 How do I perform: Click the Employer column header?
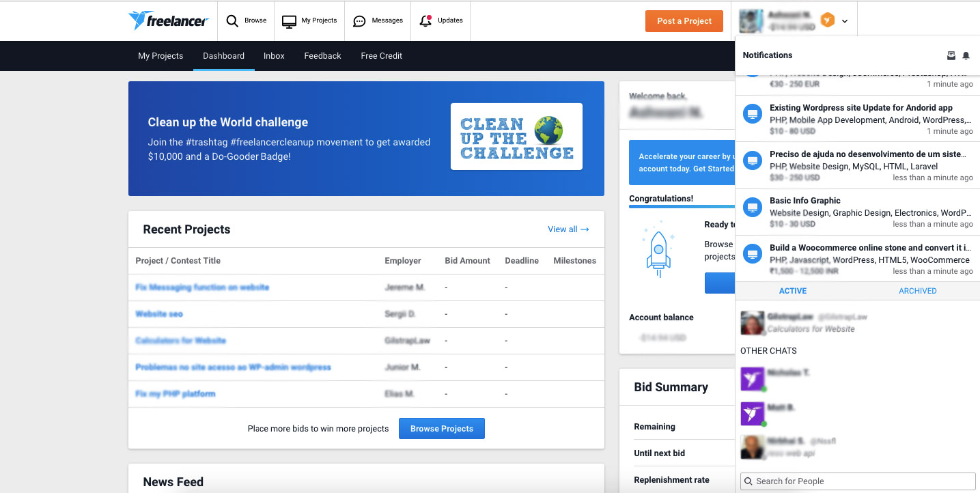pyautogui.click(x=403, y=261)
